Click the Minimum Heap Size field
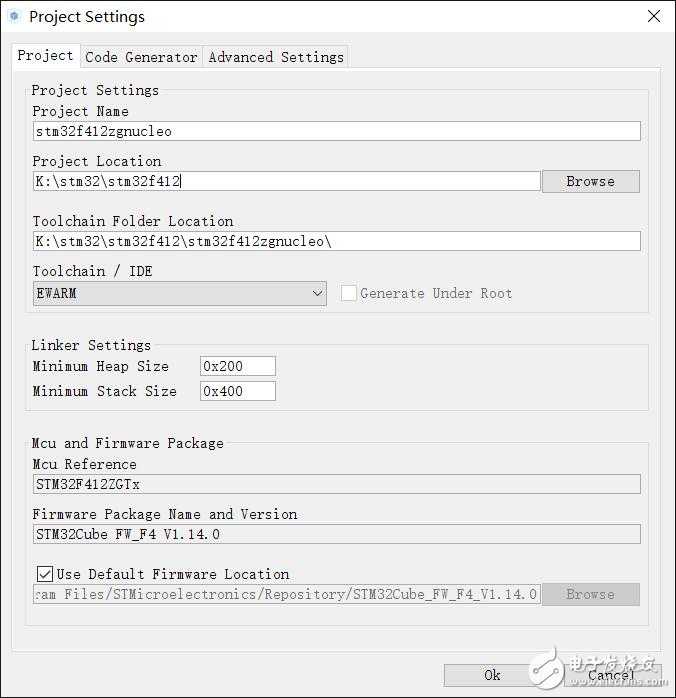Viewport: 676px width, 698px height. click(x=238, y=366)
